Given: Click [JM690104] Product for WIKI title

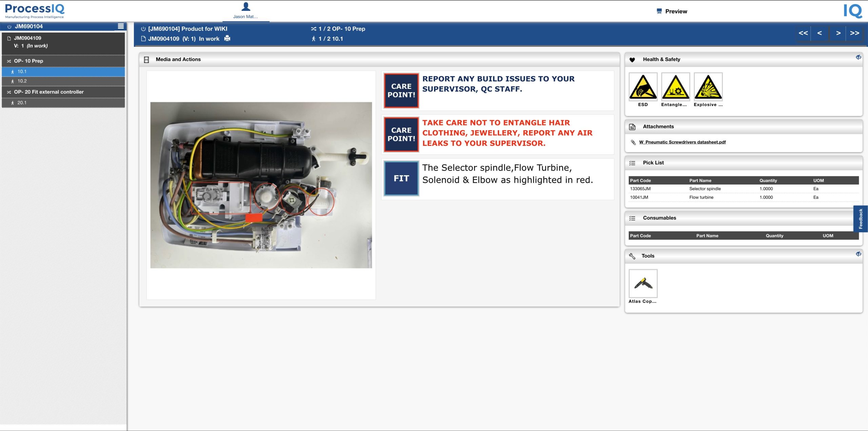Looking at the screenshot, I should [x=188, y=29].
